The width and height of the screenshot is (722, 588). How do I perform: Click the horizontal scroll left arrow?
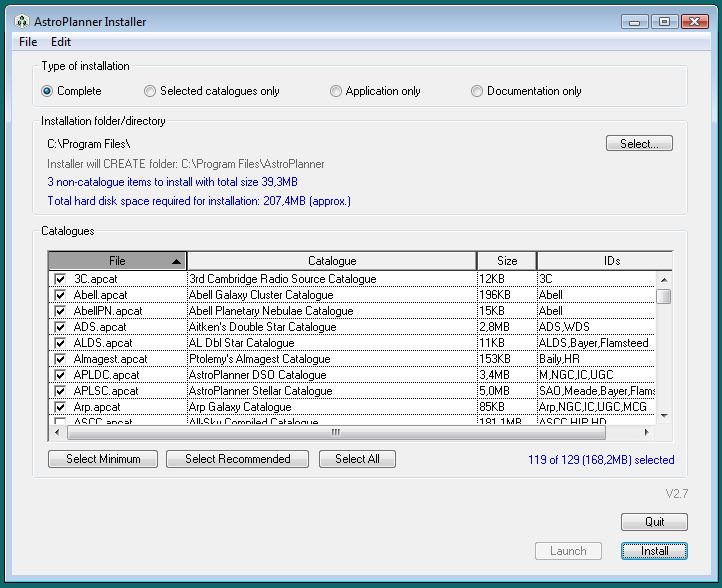[57, 432]
